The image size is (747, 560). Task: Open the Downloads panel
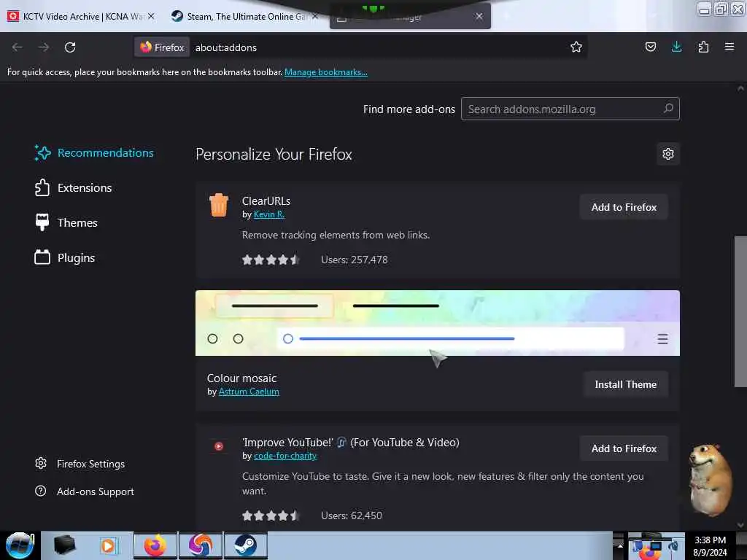676,47
